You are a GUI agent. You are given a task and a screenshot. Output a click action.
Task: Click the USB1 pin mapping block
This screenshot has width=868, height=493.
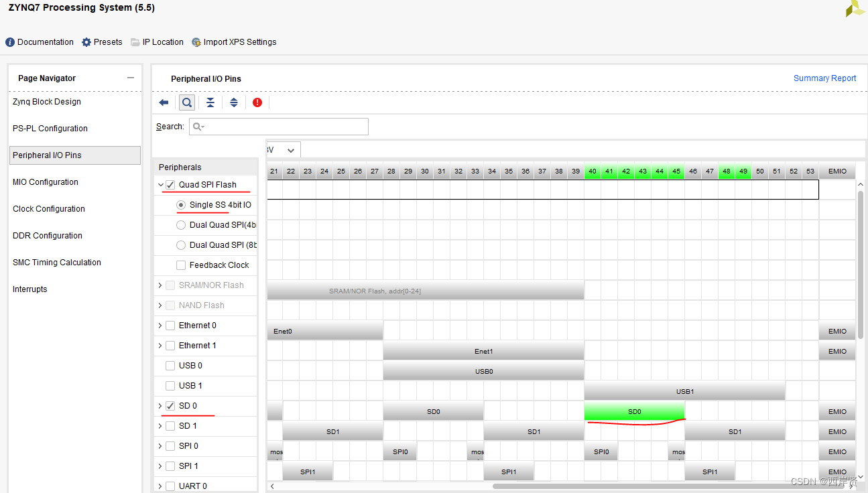coord(684,391)
